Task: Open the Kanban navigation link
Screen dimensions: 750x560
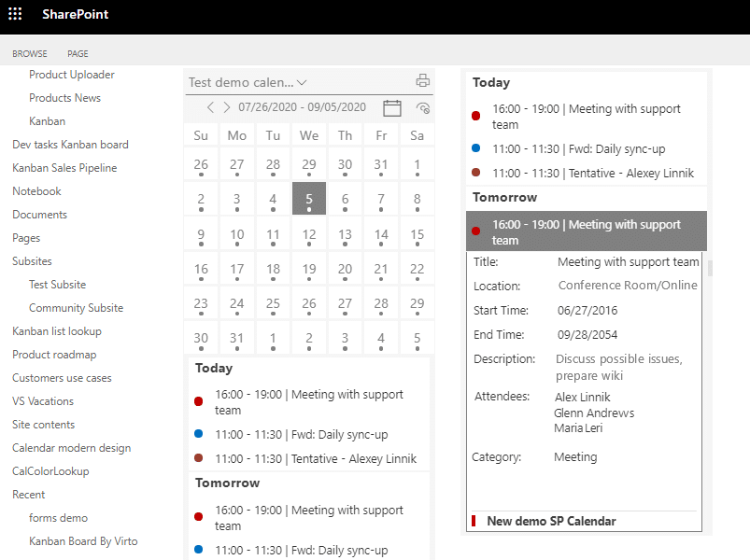Action: [x=47, y=121]
